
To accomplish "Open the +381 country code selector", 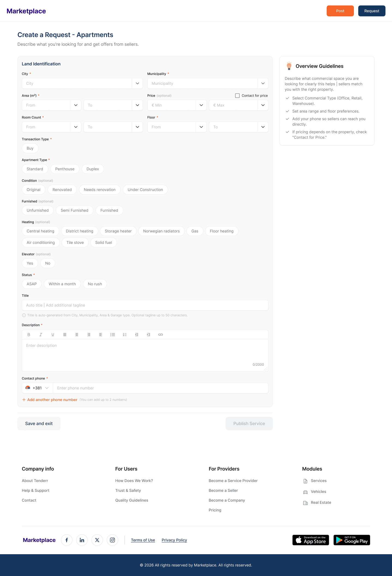I will coord(37,388).
